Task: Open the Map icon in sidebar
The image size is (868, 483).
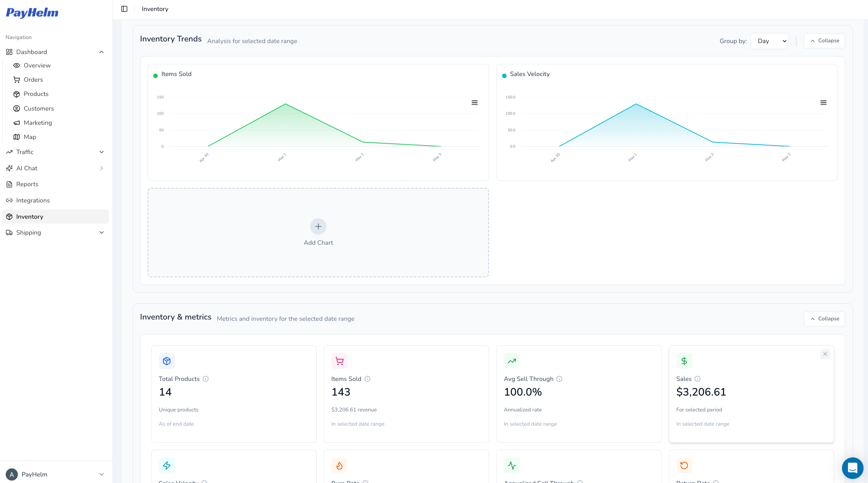Action: [17, 137]
